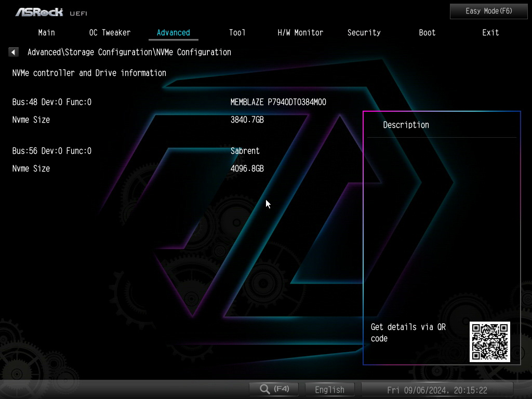This screenshot has height=399, width=532.
Task: Click the Nvme Size label under Bus:56
Action: point(31,169)
